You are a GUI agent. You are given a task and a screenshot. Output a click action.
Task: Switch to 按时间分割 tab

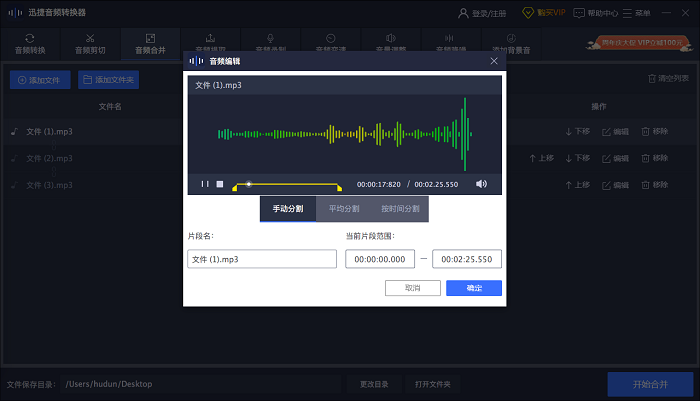tap(400, 209)
